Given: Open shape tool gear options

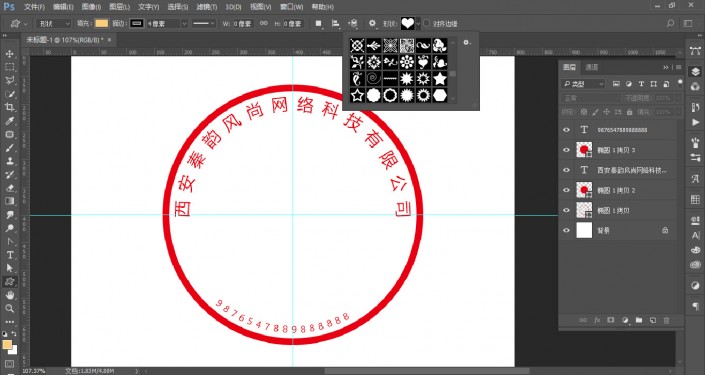Looking at the screenshot, I should [372, 23].
